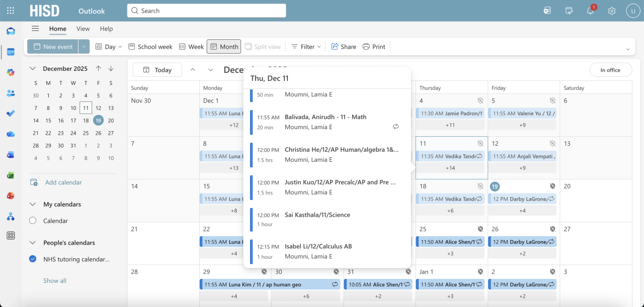The width and height of the screenshot is (644, 307).
Task: Switch to School week view
Action: (150, 47)
